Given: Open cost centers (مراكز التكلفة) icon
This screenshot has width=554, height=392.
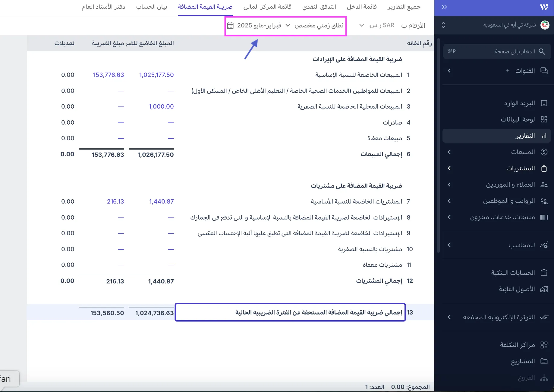Looking at the screenshot, I should [544, 345].
